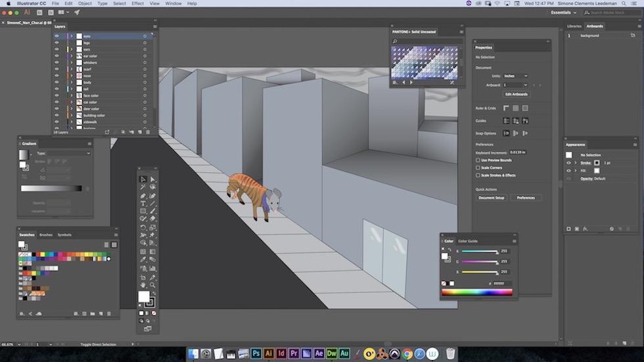Click the Search Adobe Stock field
This screenshot has height=362, width=644.
click(610, 12)
